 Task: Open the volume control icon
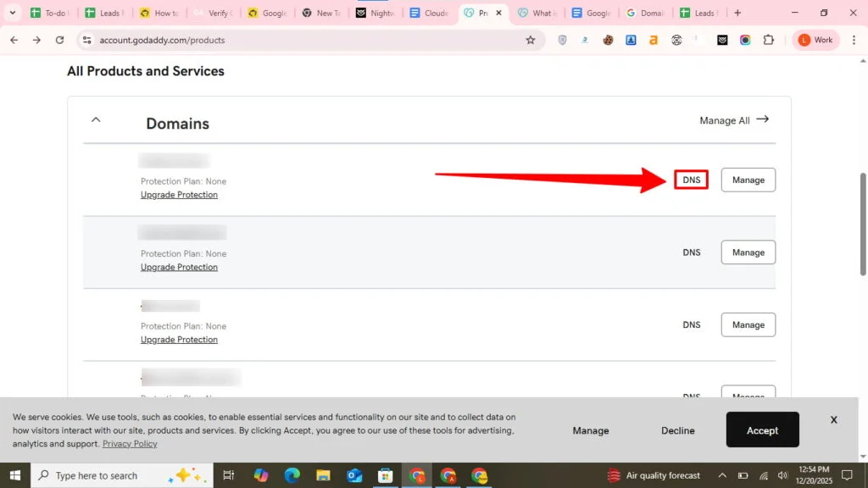782,475
